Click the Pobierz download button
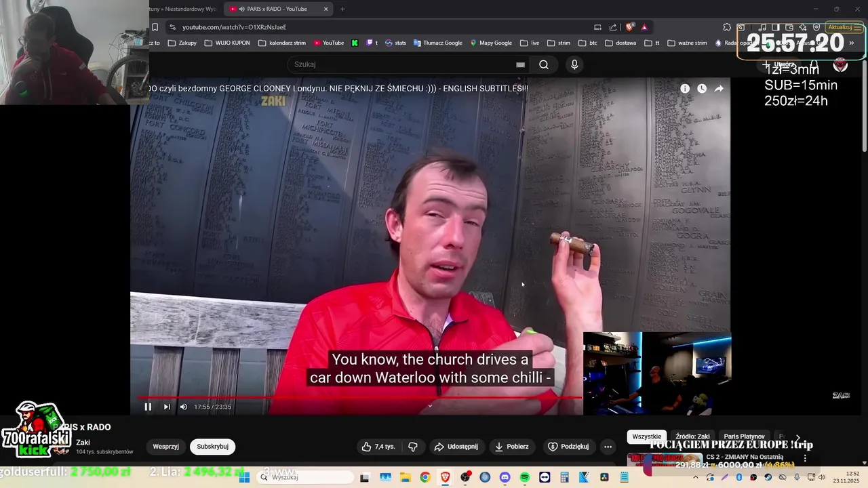 [x=511, y=447]
